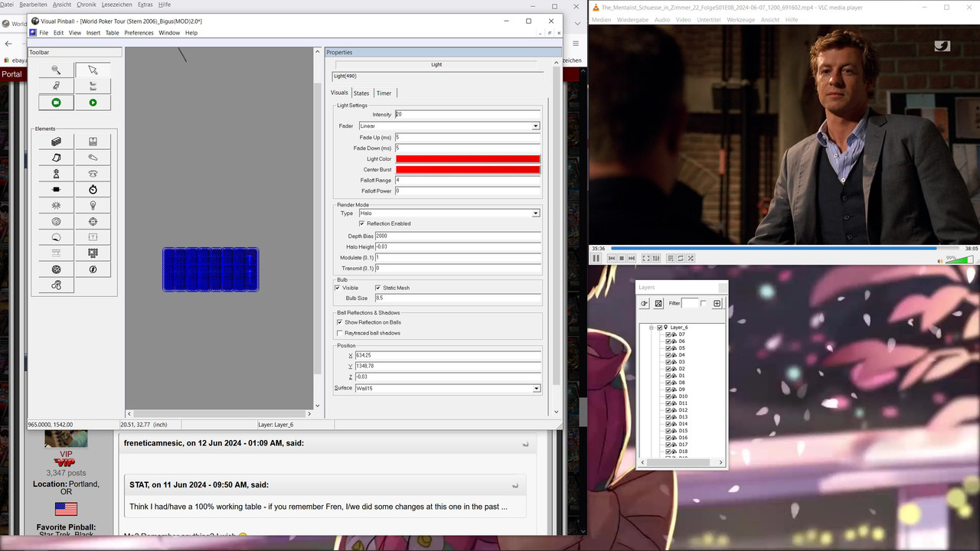
Task: Toggle VLC fullscreen button
Action: click(x=646, y=259)
